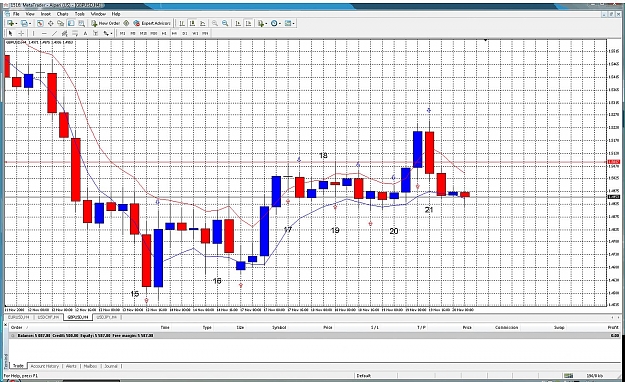This screenshot has height=382, width=625.
Task: Click the connection status bars indicator
Action: (568, 375)
